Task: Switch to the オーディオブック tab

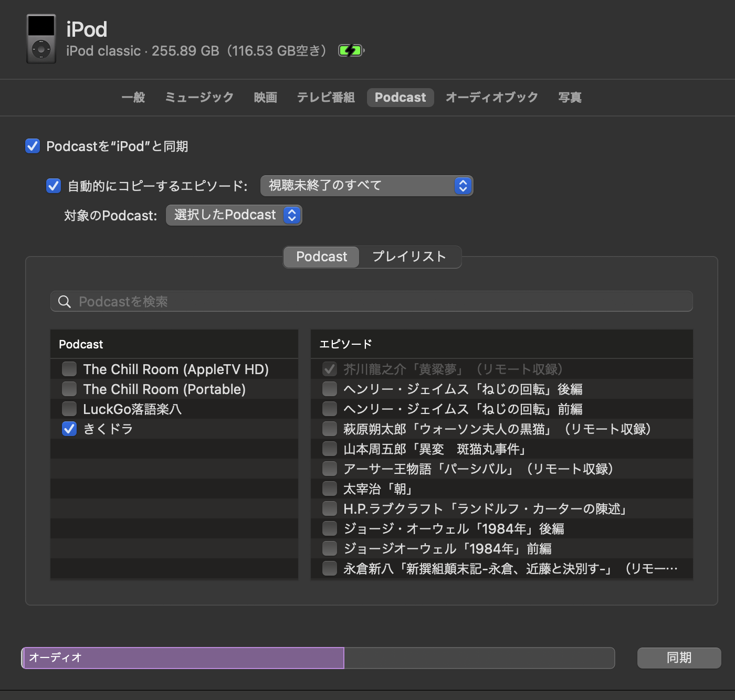Action: point(492,98)
